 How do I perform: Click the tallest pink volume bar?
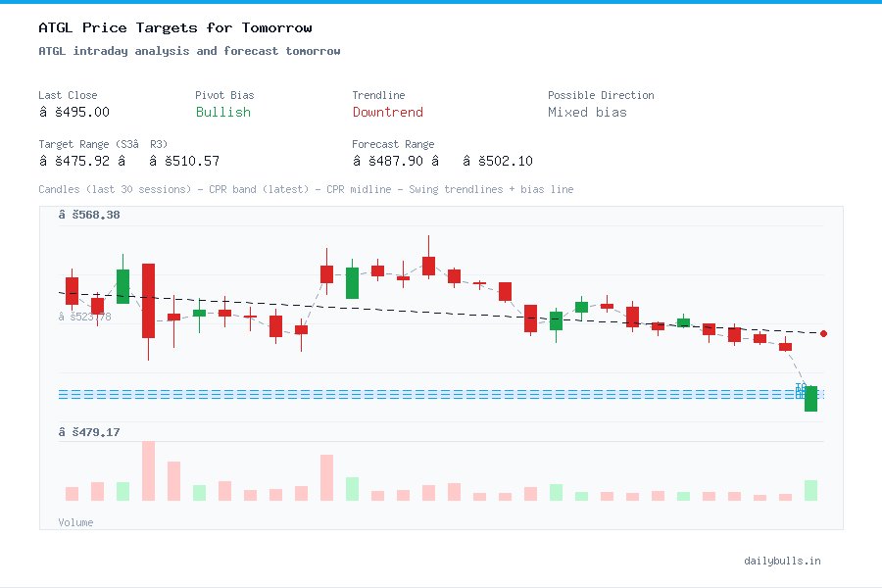pos(148,468)
